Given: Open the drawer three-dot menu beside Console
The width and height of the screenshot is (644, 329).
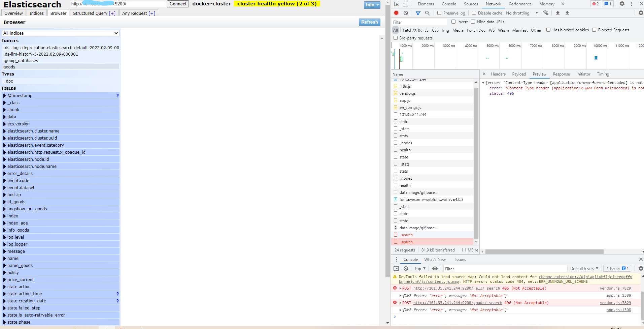Looking at the screenshot, I should click(396, 260).
